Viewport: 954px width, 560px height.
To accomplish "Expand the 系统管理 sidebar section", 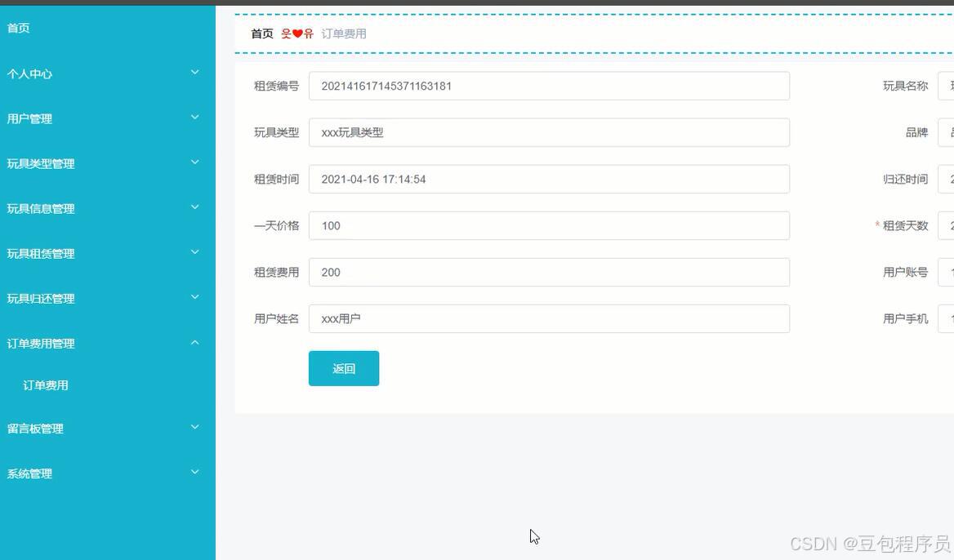I will coord(106,473).
